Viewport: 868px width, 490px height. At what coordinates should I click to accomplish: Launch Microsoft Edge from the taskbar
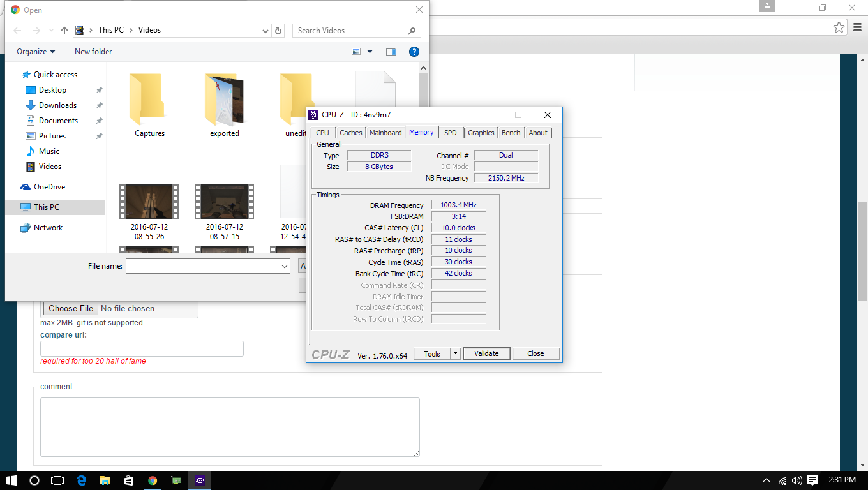pyautogui.click(x=82, y=480)
